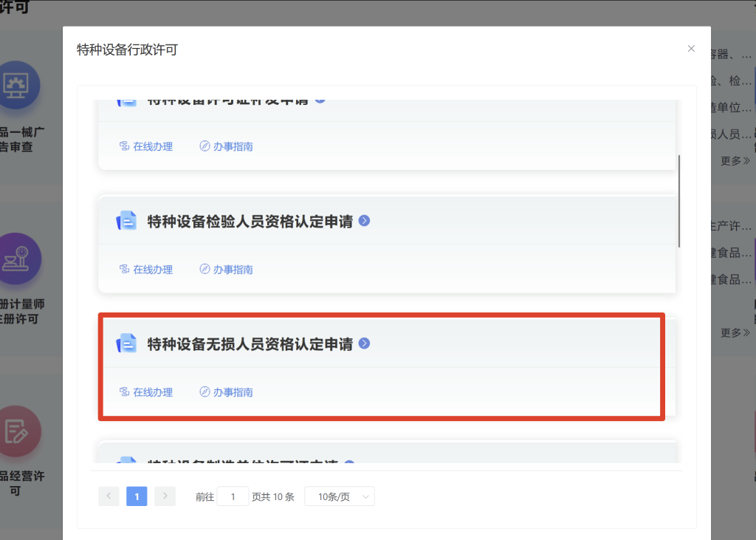Viewport: 756px width, 540px height.
Task: Click the 食品经营许可 round icon behind the dialog
Action: pyautogui.click(x=18, y=431)
